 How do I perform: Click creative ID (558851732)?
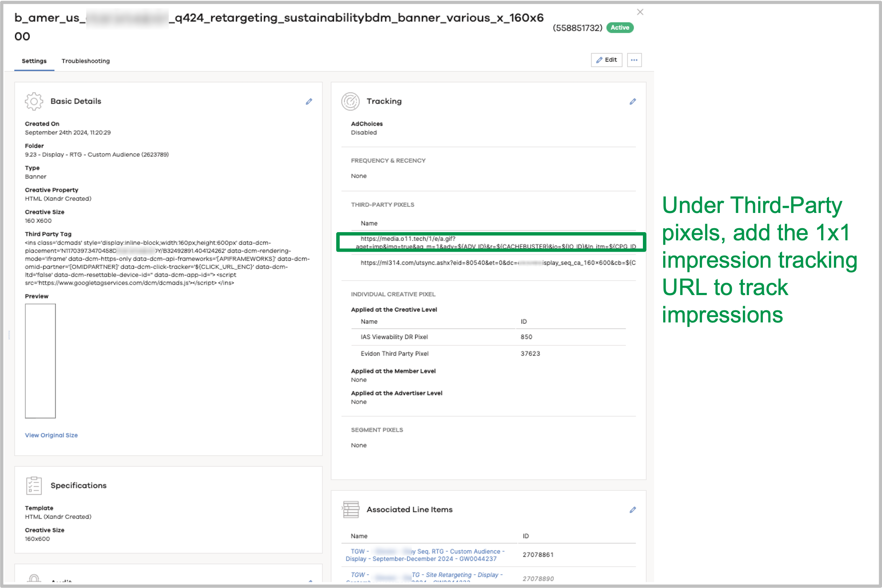pos(577,28)
